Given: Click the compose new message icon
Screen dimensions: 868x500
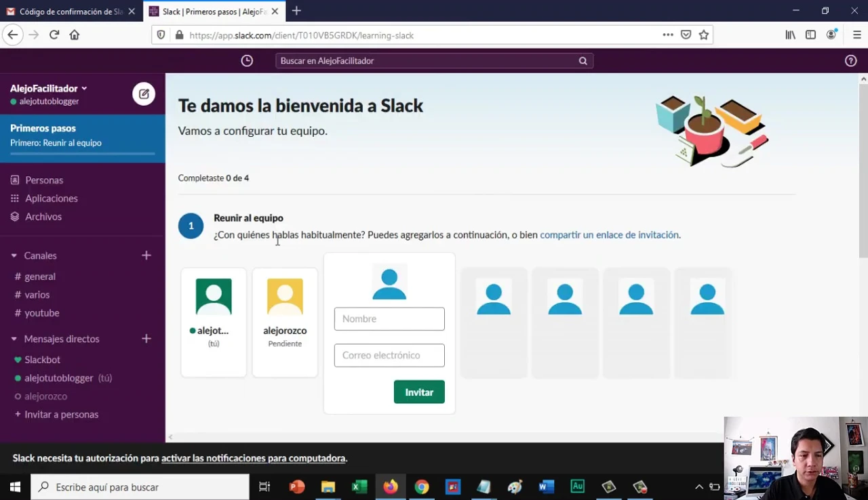Looking at the screenshot, I should point(144,94).
